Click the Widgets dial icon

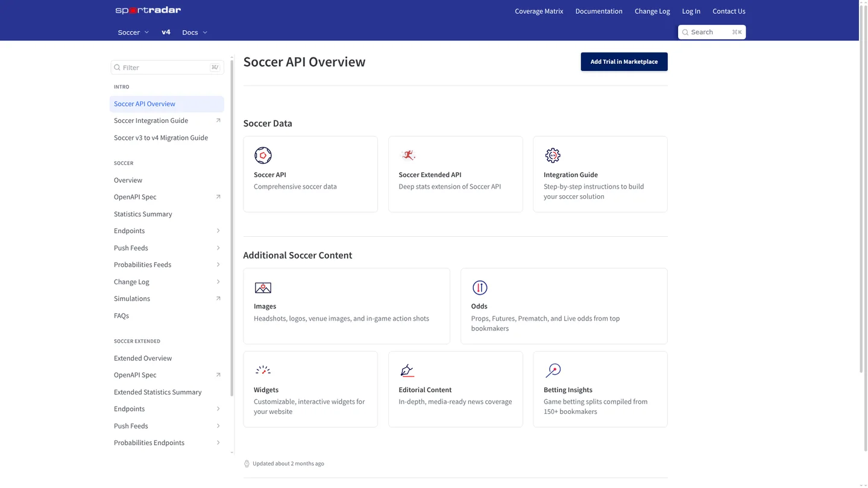[263, 371]
